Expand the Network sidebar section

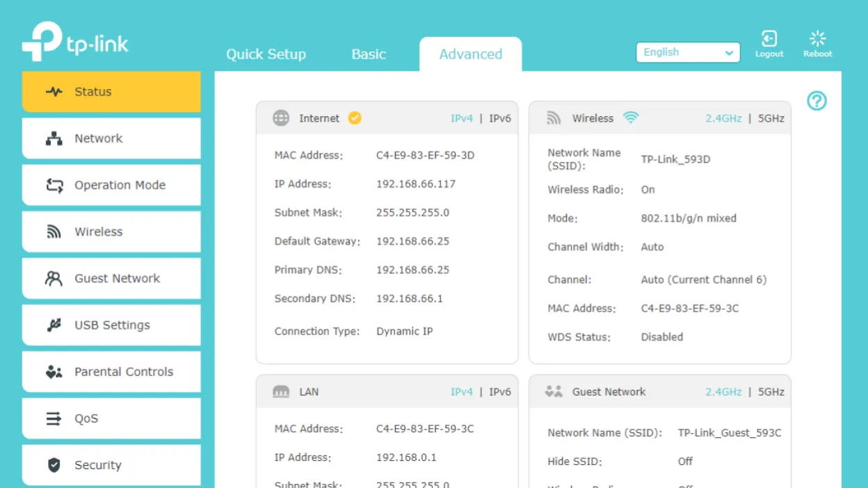(111, 138)
